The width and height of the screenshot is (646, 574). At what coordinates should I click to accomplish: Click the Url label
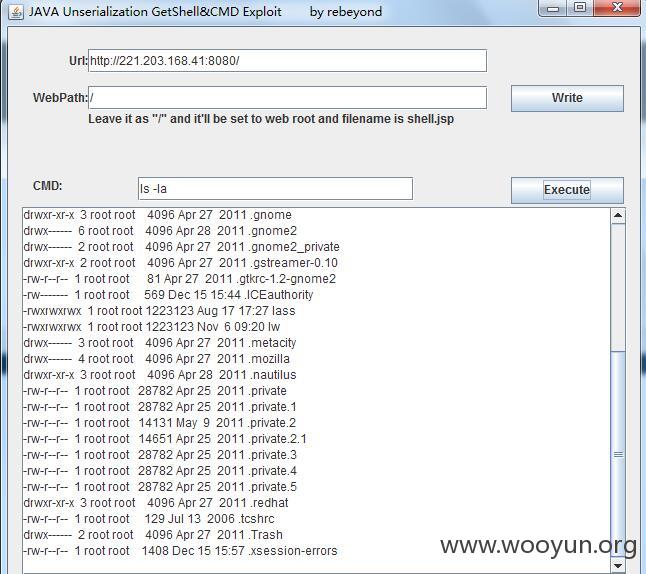pos(78,61)
